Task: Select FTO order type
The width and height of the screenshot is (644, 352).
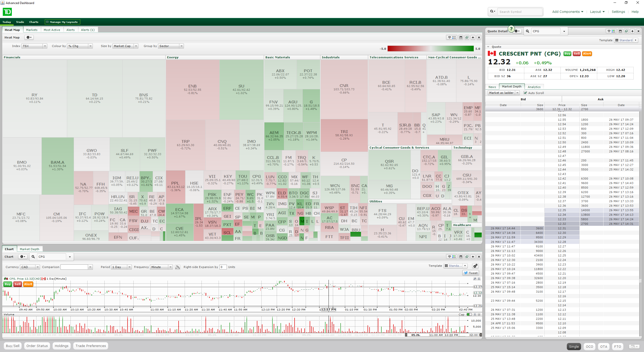Action: 617,346
